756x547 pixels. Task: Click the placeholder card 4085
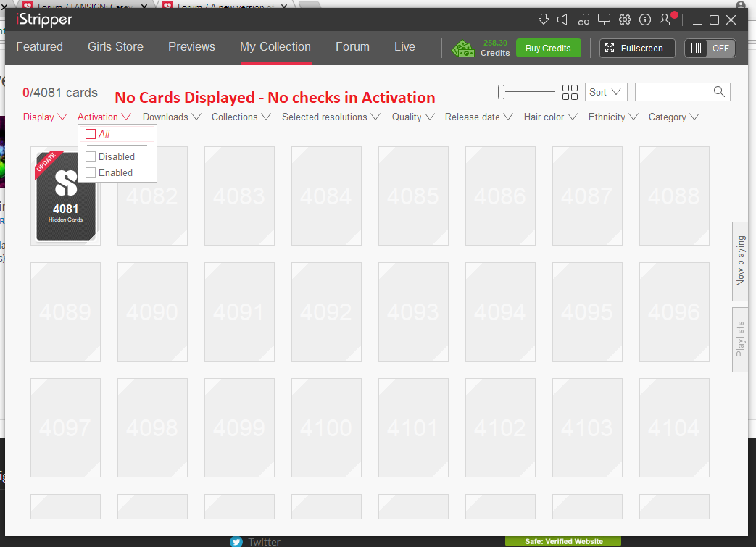[413, 196]
